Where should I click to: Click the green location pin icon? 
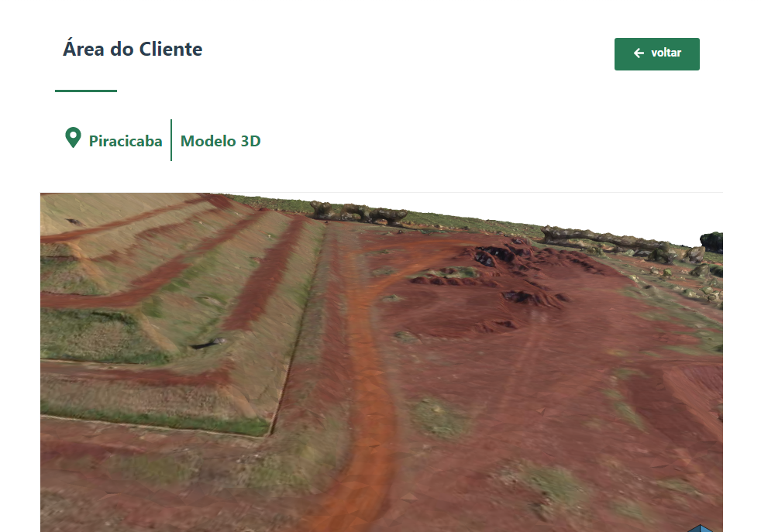pyautogui.click(x=73, y=138)
